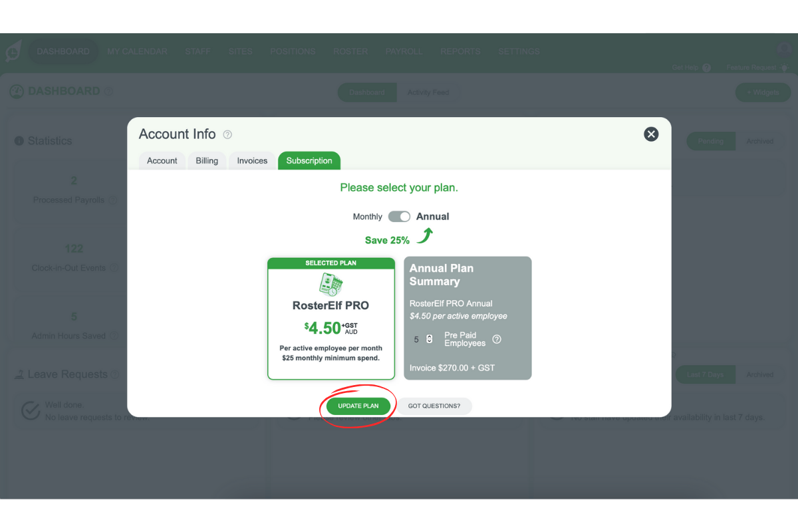
Task: Navigate to SETTINGS in the top menu
Action: [519, 51]
